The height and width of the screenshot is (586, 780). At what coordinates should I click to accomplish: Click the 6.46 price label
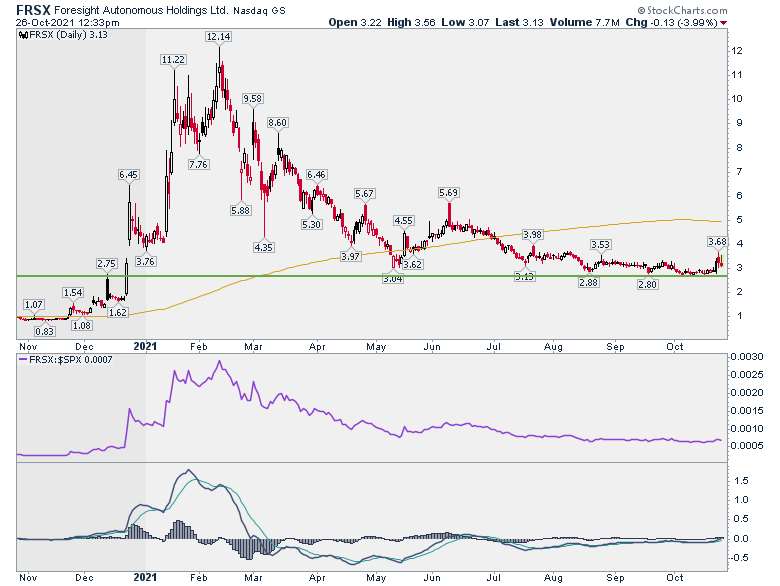pyautogui.click(x=316, y=175)
